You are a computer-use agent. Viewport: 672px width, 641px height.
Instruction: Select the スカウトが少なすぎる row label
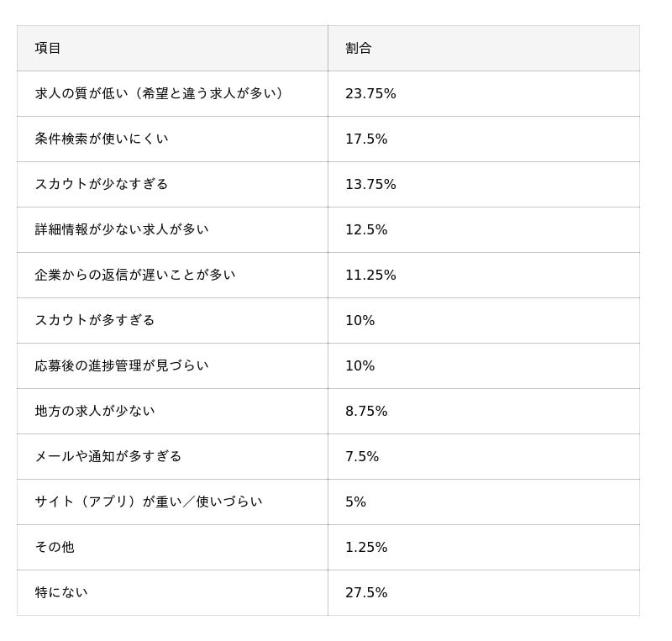[x=102, y=184]
